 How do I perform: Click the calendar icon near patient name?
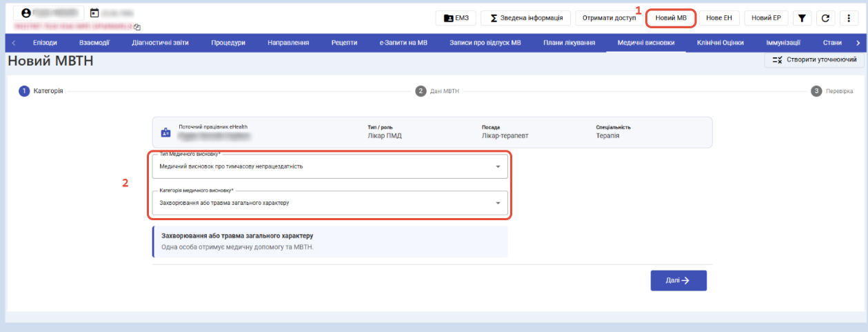click(94, 13)
